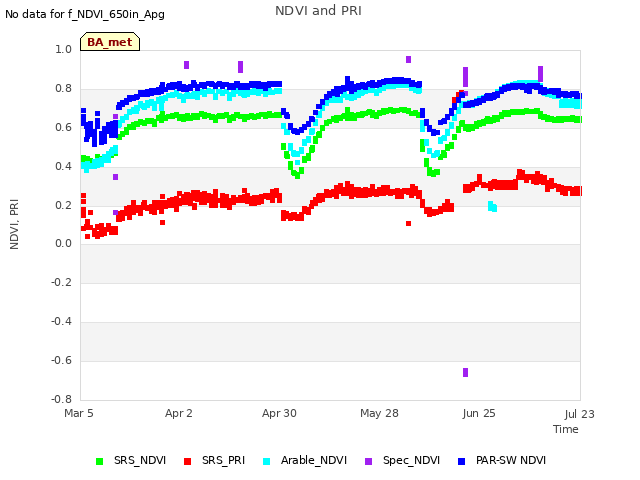Select the cyan Arable_NDVI outlier near Jun 28

pos(493,207)
